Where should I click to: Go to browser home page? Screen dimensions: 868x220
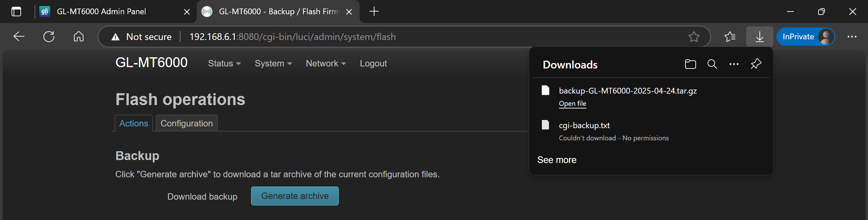click(78, 37)
